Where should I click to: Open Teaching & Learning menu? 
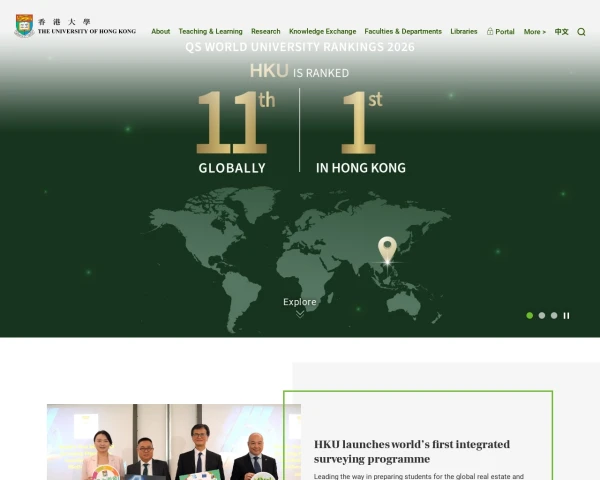coord(210,31)
